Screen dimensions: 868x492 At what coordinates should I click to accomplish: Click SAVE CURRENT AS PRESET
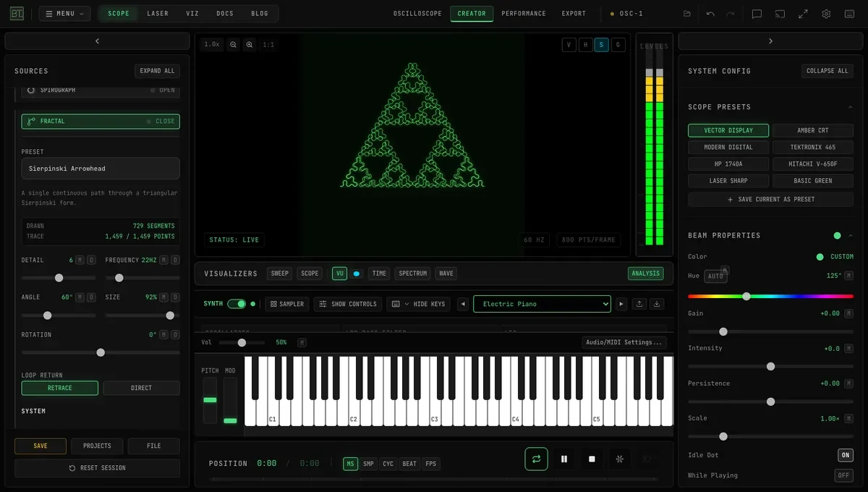pyautogui.click(x=770, y=199)
